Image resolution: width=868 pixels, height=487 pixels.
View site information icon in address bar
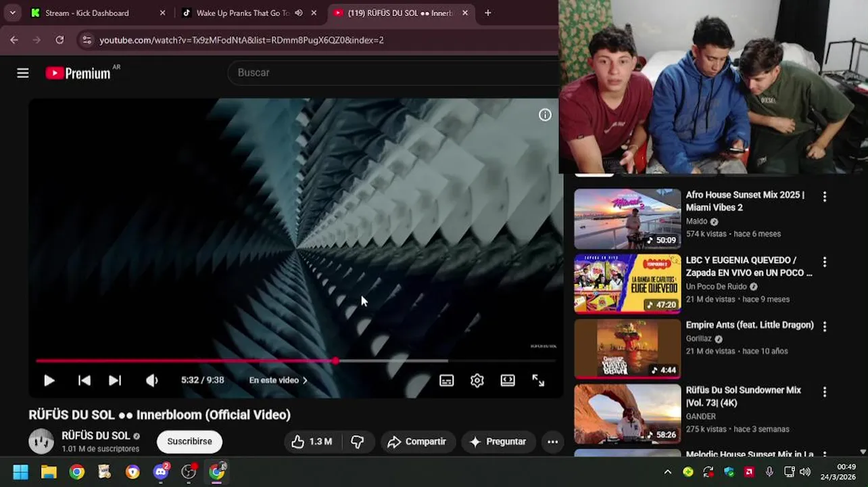click(x=87, y=40)
